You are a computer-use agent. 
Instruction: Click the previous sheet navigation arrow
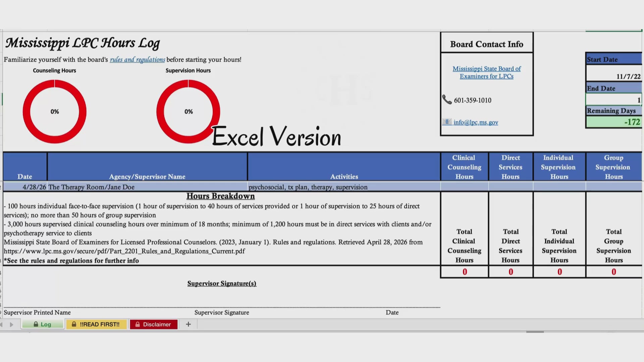tap(2, 324)
